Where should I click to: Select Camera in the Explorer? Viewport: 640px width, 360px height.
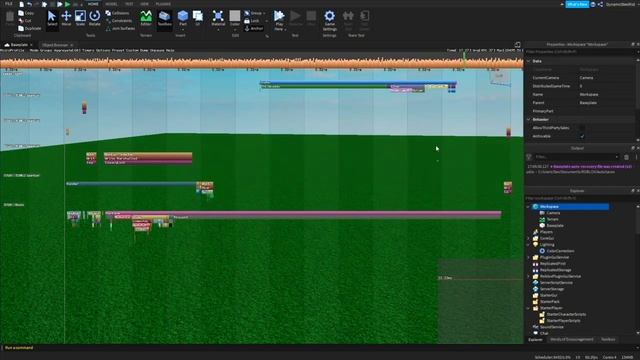pos(553,213)
